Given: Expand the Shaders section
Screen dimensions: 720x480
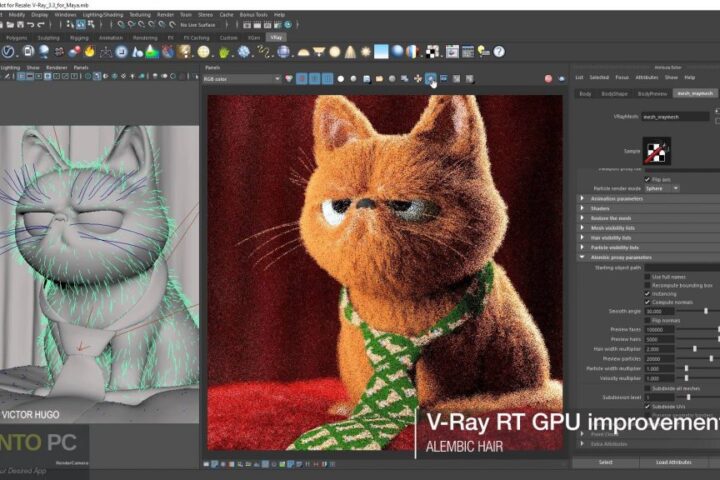Looking at the screenshot, I should 648,209.
